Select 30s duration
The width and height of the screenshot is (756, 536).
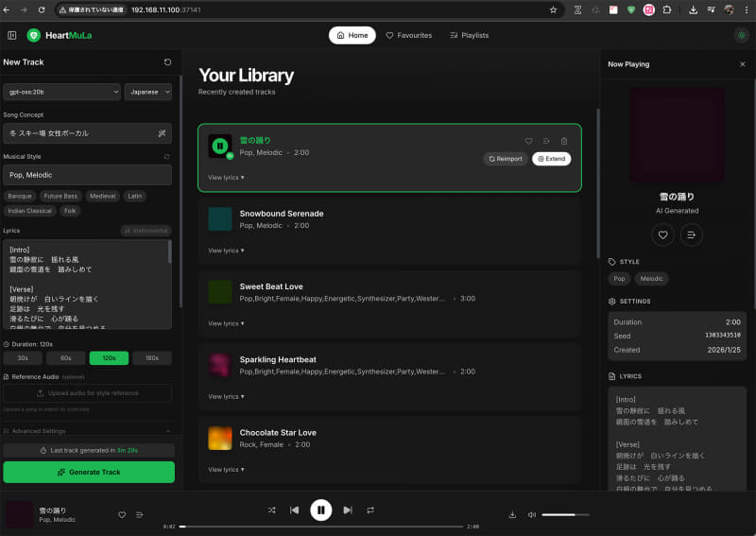point(23,358)
